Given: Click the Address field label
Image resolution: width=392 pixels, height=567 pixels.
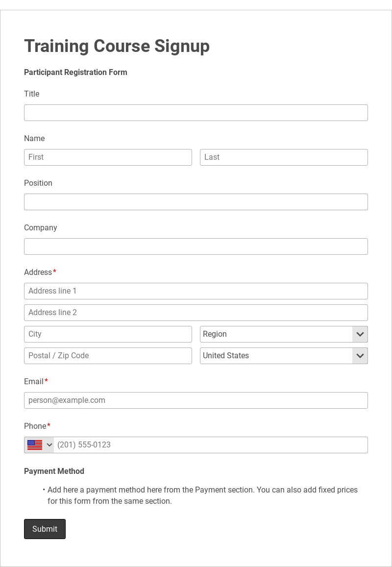Looking at the screenshot, I should (38, 272).
